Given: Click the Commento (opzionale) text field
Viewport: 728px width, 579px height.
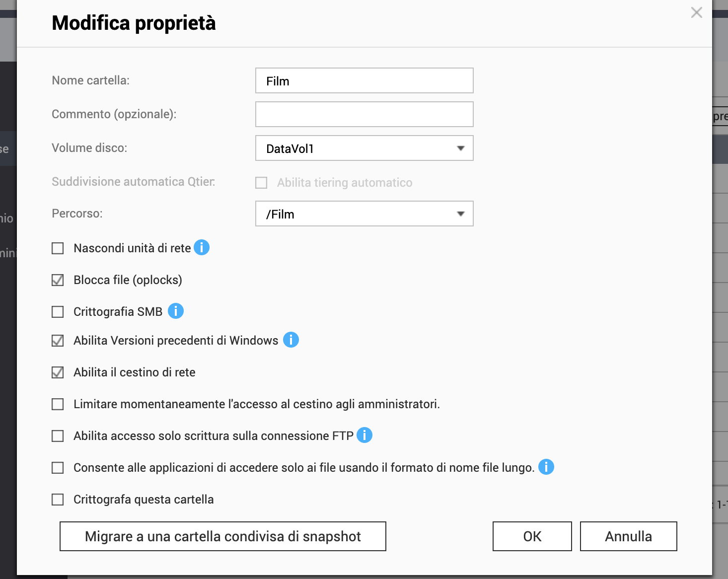Looking at the screenshot, I should (x=364, y=114).
